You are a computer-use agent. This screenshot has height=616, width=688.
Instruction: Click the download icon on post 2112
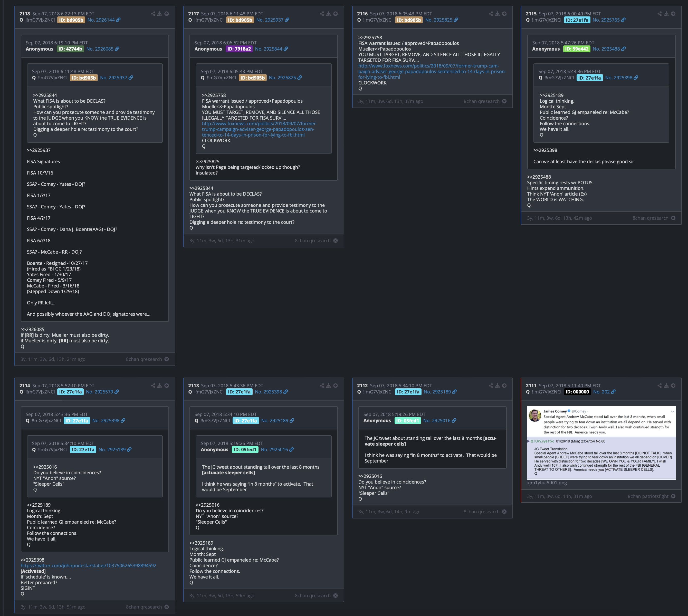[x=497, y=386]
